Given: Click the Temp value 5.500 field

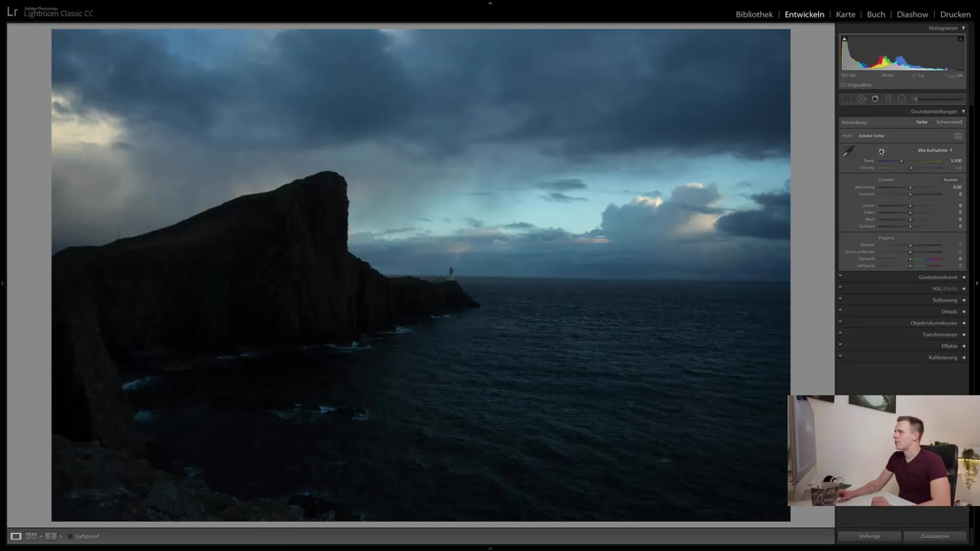Looking at the screenshot, I should [956, 161].
